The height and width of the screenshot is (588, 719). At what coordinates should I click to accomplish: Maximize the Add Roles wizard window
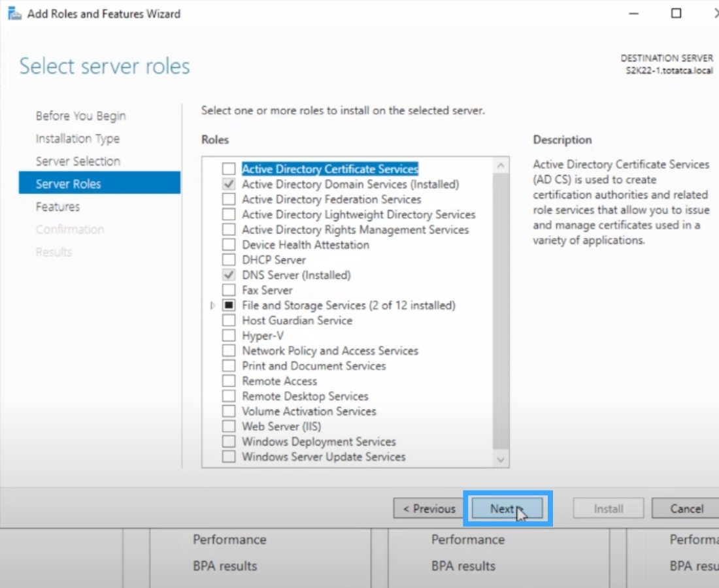[677, 13]
